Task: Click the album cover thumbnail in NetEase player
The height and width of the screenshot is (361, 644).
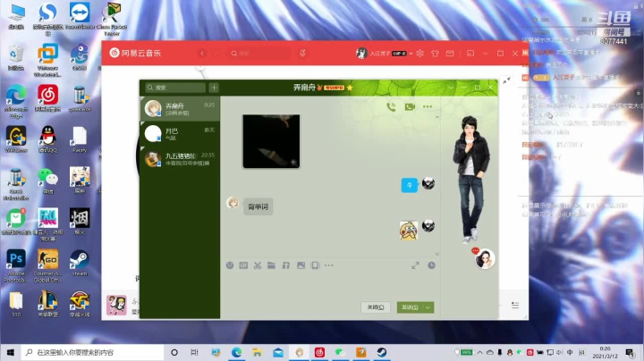Action: coord(116,305)
